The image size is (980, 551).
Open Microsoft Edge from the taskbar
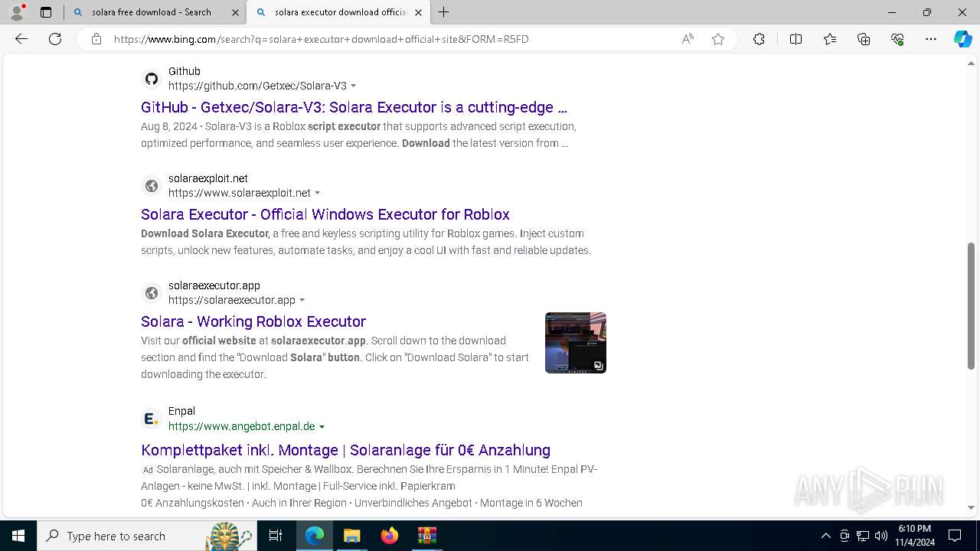coord(315,536)
